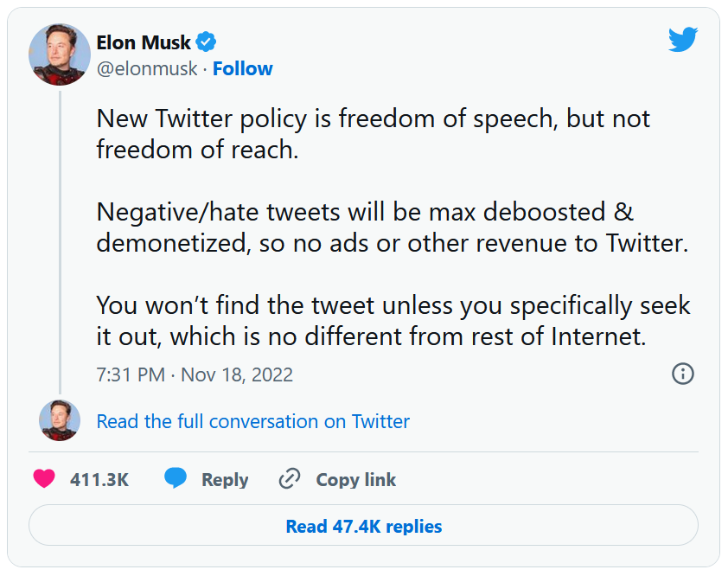Click the small avatar beside conversation link
This screenshot has width=728, height=576.
click(x=60, y=421)
